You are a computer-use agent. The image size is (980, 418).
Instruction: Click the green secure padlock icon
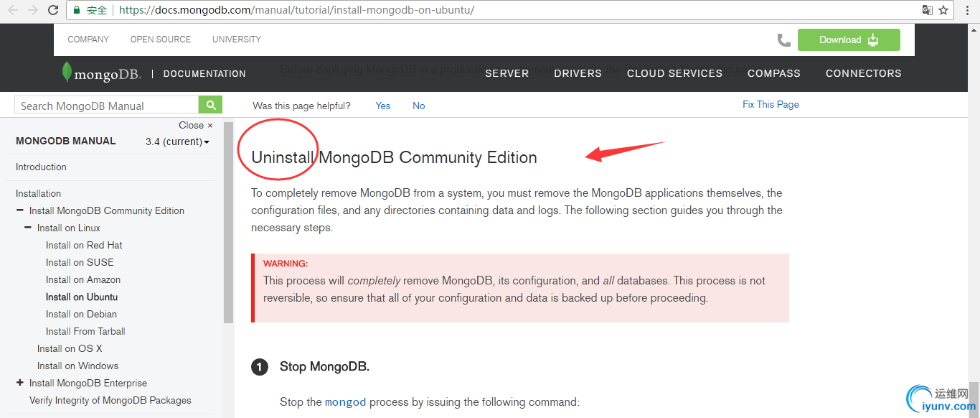pos(77,10)
